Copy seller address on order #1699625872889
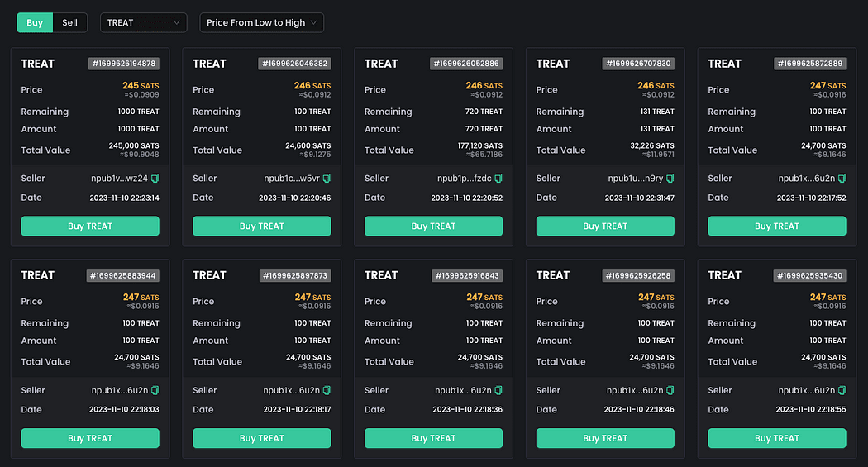868x467 pixels. 842,179
